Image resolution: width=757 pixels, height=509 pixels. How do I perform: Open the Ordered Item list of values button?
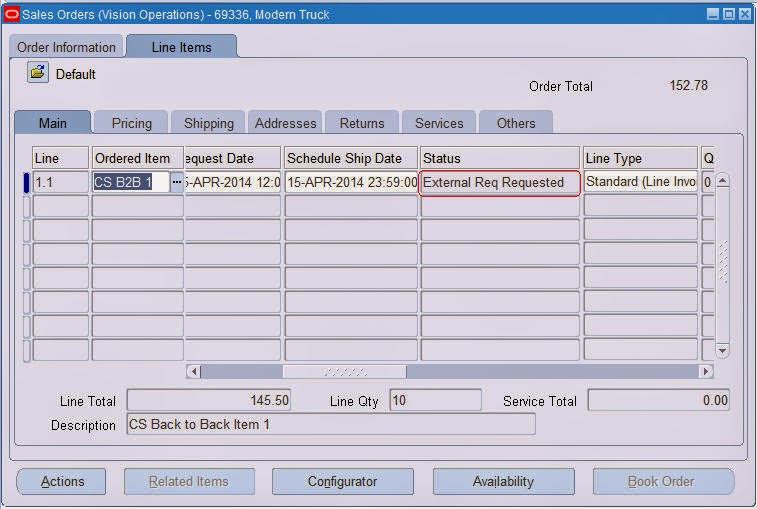pyautogui.click(x=177, y=183)
